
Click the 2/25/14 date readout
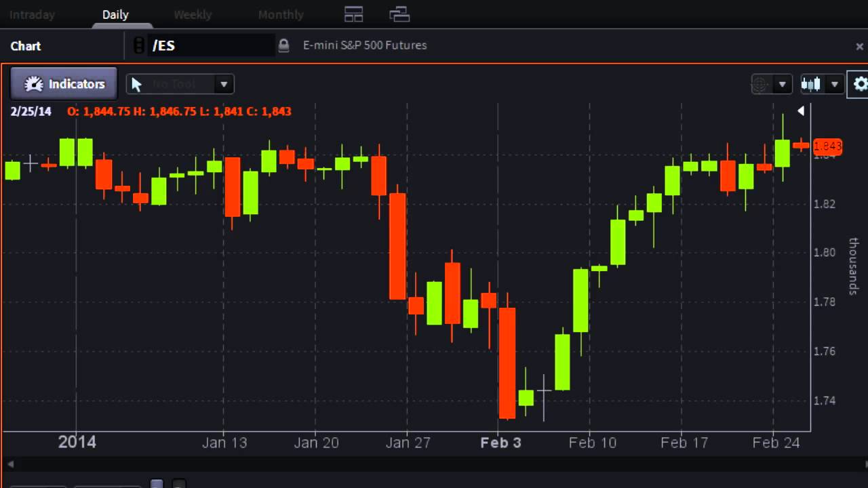pos(31,111)
